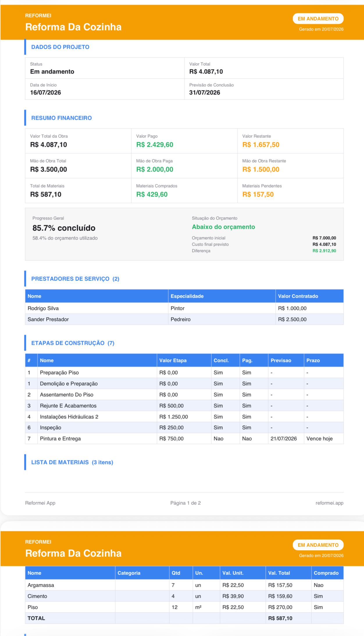This screenshot has width=364, height=636.
Task: Select the ETAPAS DE CONSTRUÇÃO (7) heading
Action: coord(73,343)
